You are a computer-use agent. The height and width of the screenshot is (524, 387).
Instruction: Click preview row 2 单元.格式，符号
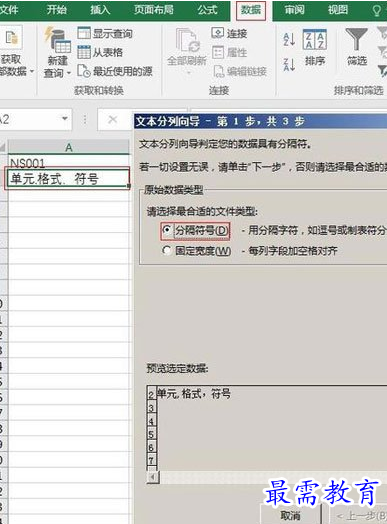pyautogui.click(x=194, y=394)
